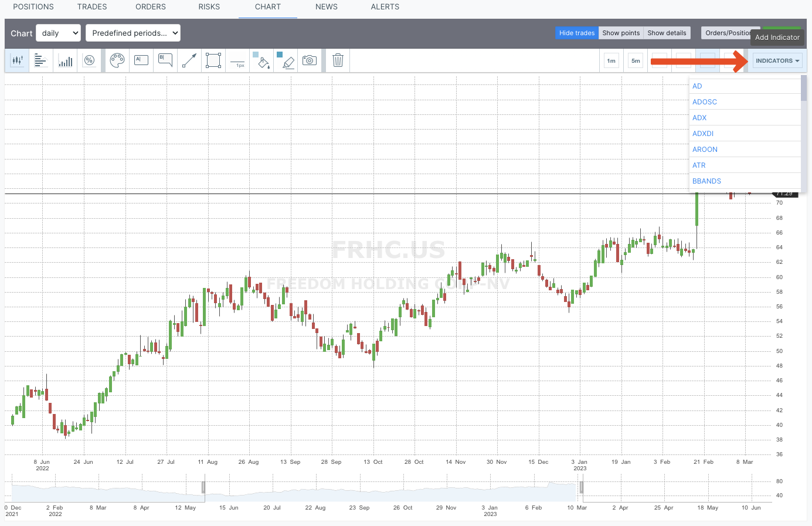This screenshot has height=526, width=812.
Task: Toggle Show details on the chart
Action: [667, 33]
